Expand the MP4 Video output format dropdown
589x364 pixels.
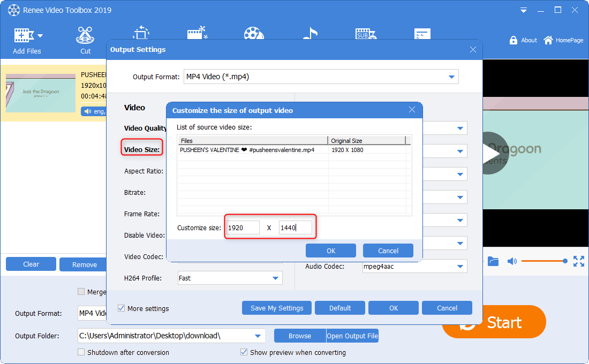(x=452, y=77)
